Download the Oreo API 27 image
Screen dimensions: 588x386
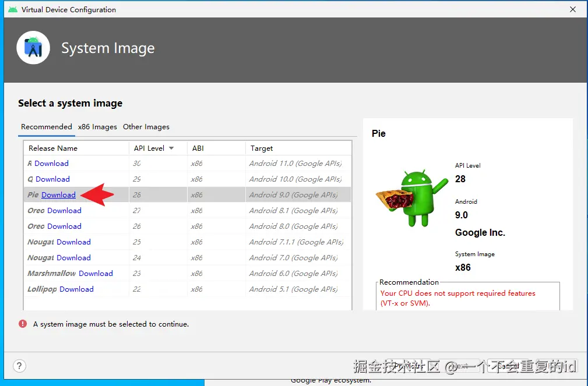coord(64,211)
